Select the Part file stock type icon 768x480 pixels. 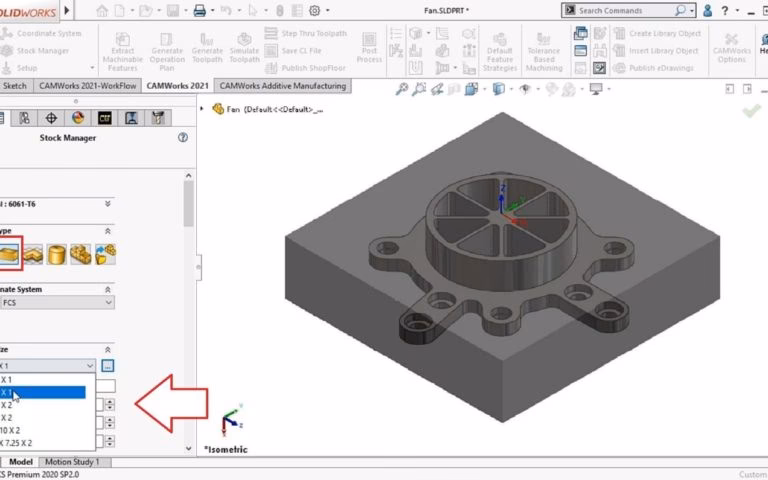[105, 255]
